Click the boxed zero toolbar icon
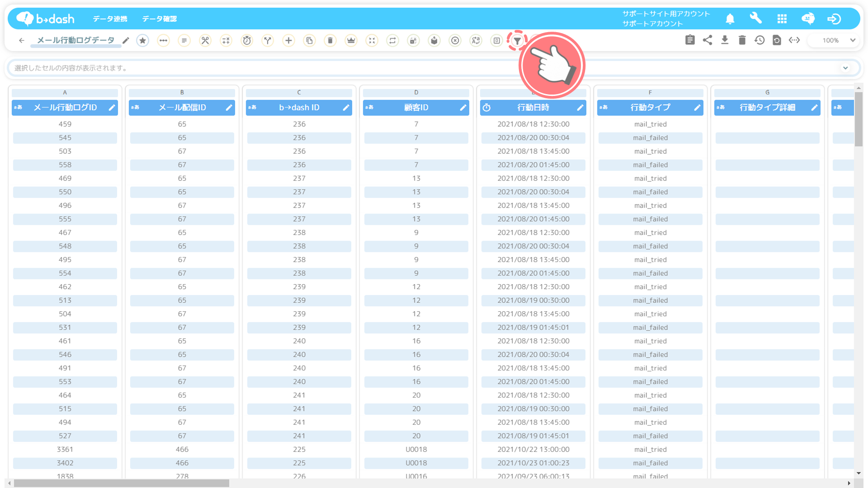 [x=497, y=41]
